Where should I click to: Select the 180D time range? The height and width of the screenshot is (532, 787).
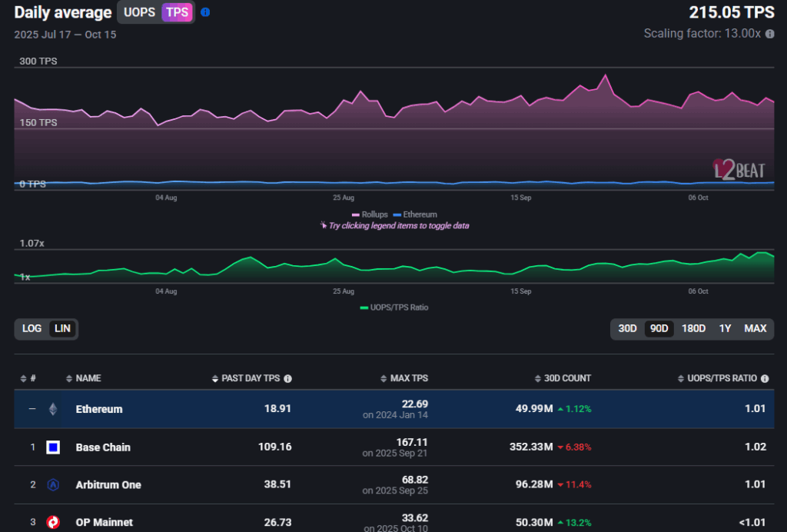[x=693, y=328]
